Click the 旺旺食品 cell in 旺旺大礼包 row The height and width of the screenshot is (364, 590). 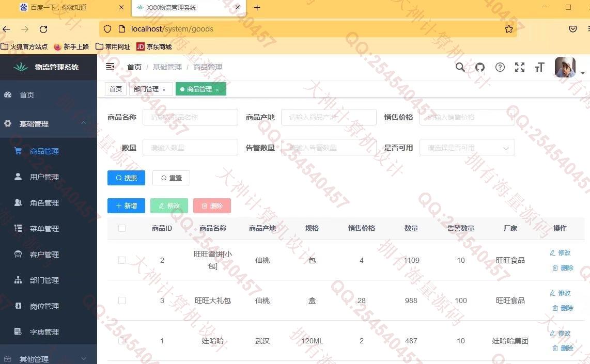(x=510, y=300)
